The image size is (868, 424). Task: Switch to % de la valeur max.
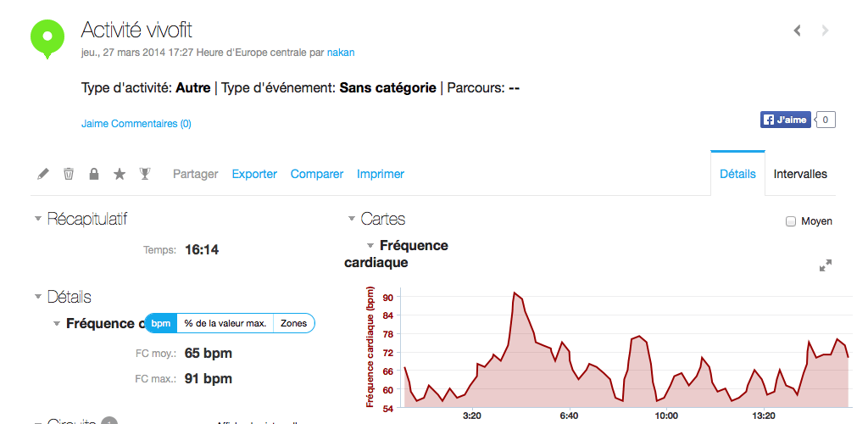pos(225,323)
